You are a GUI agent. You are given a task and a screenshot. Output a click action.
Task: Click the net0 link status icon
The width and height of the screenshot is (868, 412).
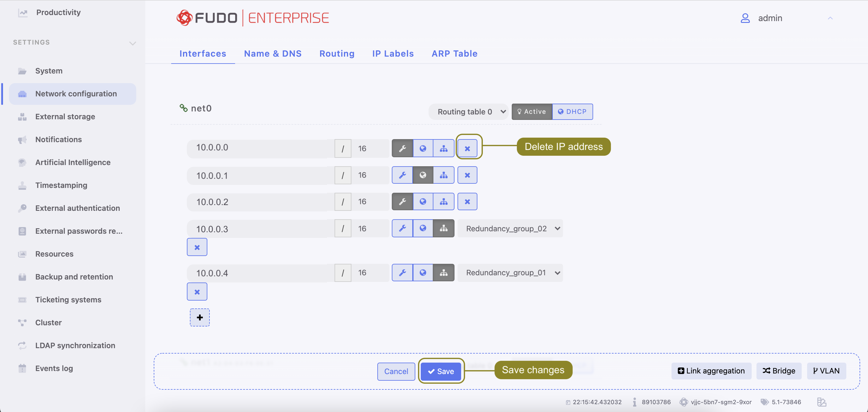point(184,108)
